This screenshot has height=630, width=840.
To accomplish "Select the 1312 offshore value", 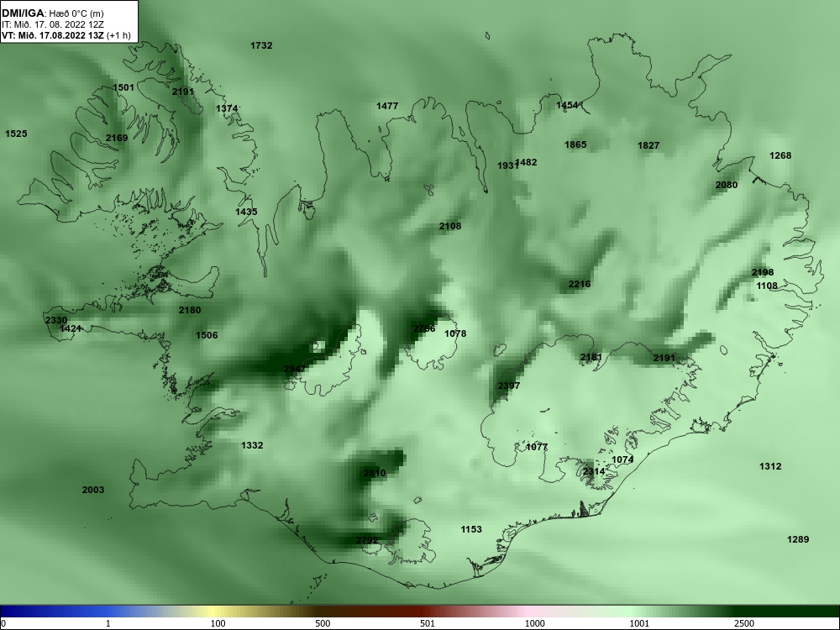I will [770, 466].
